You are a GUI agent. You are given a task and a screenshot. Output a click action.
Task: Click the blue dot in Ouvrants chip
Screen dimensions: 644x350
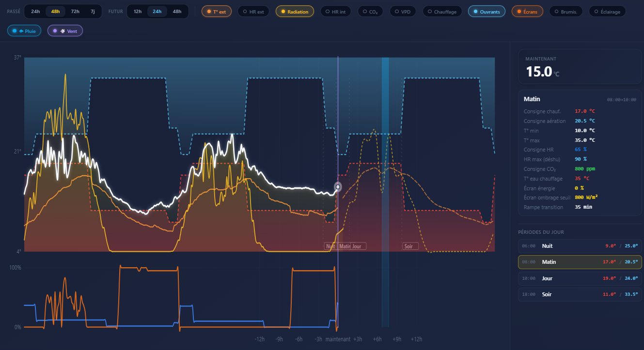[475, 12]
